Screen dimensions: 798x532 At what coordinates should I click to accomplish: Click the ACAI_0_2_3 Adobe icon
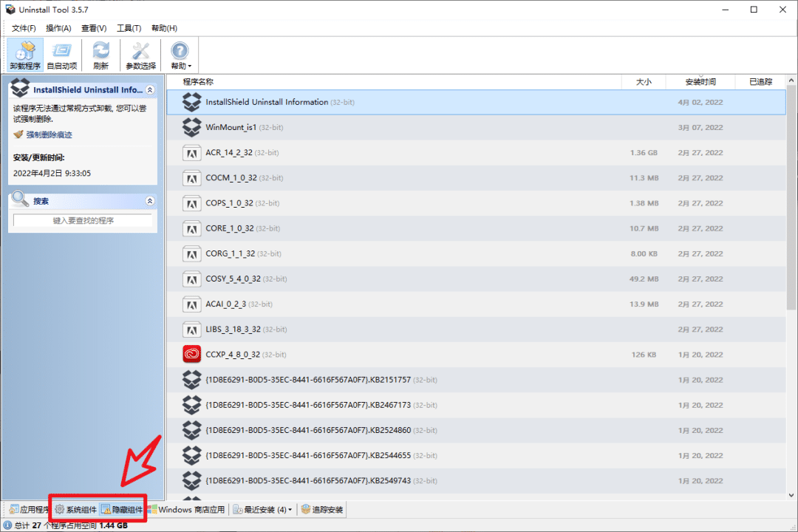click(192, 304)
